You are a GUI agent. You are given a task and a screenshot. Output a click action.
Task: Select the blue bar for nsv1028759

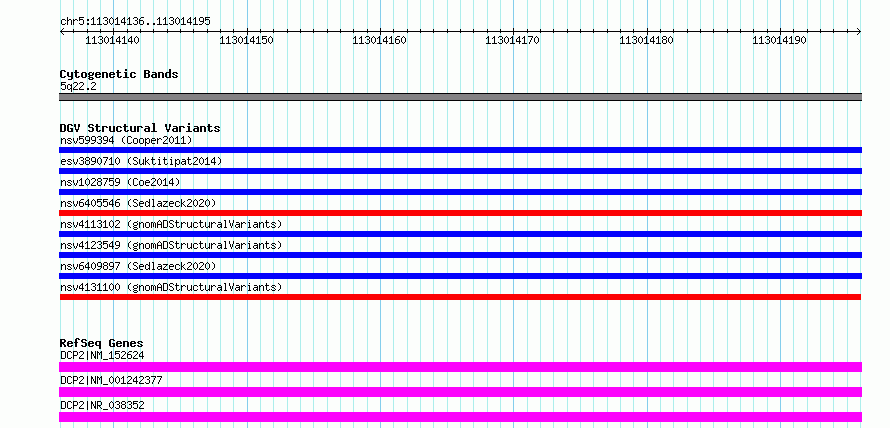tap(460, 192)
